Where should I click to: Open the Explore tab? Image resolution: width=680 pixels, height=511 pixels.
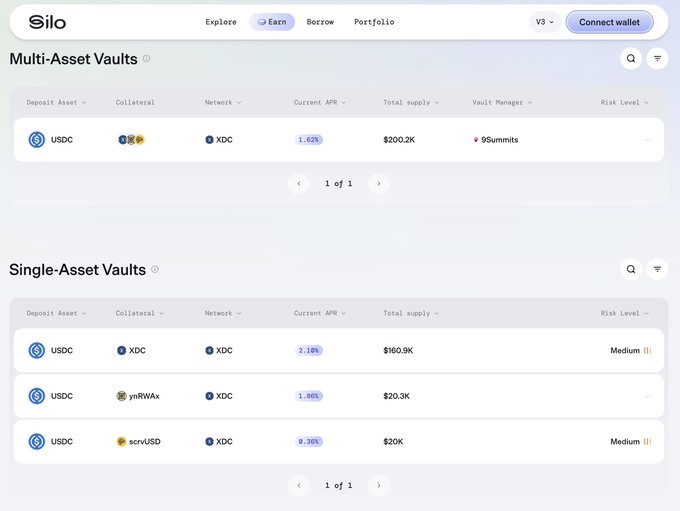point(221,22)
